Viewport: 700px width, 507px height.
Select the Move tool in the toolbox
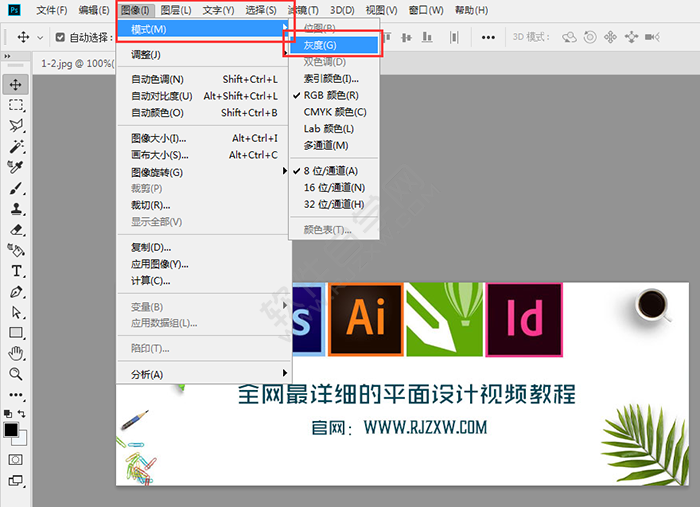pos(16,84)
